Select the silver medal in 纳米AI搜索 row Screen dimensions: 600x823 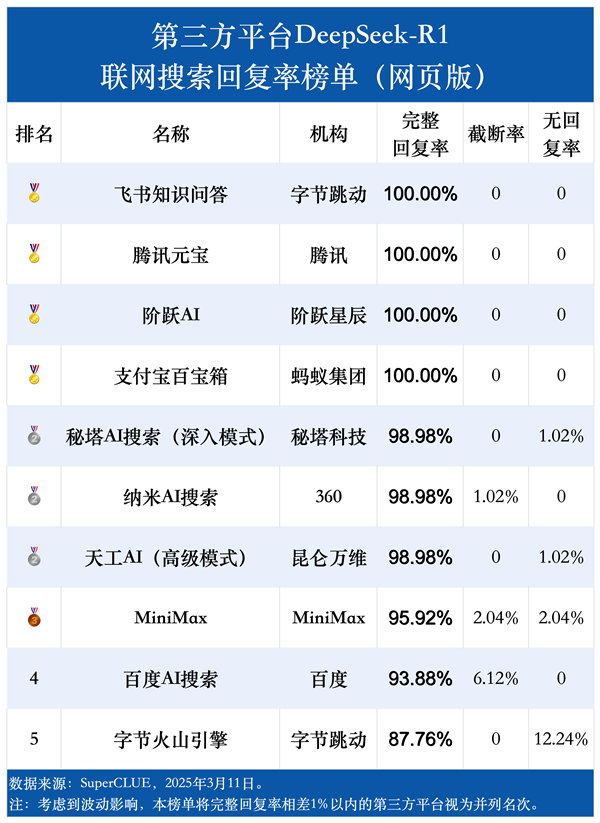coord(34,497)
